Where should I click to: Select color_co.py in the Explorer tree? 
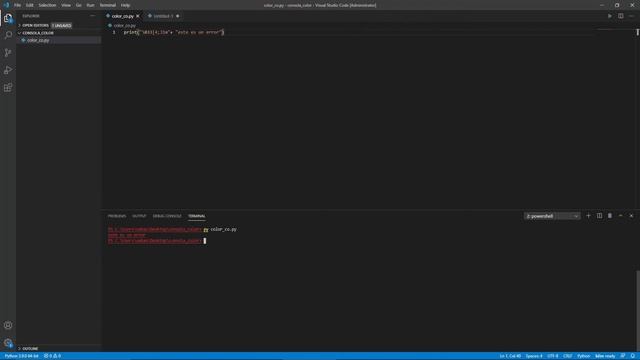click(38, 40)
